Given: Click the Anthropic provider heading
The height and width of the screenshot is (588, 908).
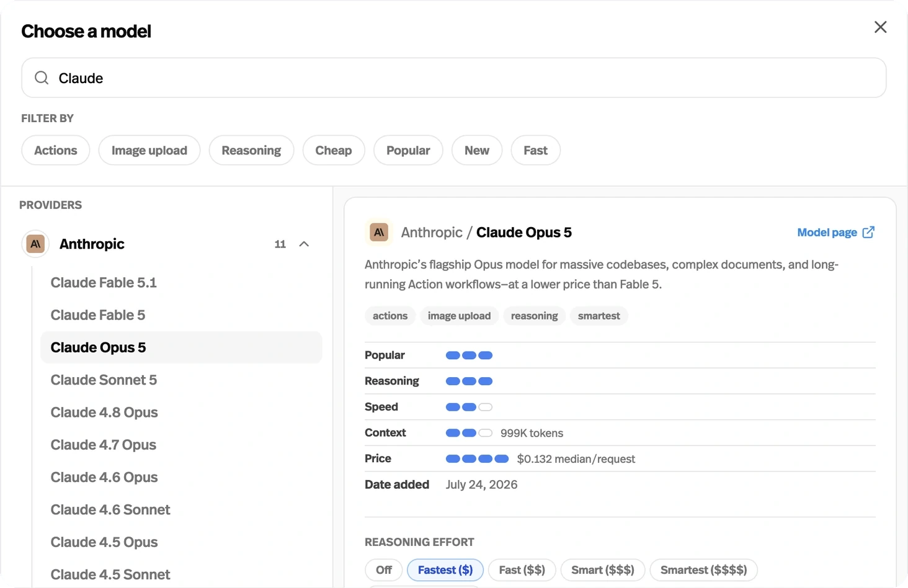Looking at the screenshot, I should coord(92,244).
